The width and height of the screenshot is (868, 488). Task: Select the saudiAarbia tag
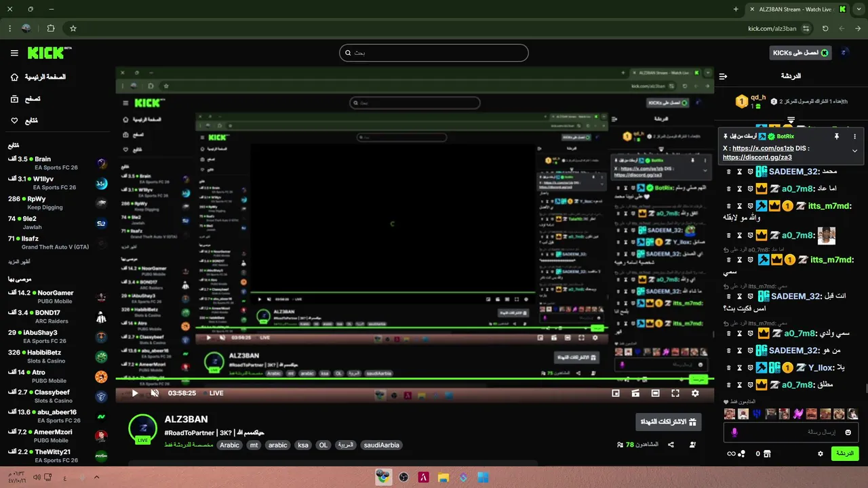tap(381, 445)
